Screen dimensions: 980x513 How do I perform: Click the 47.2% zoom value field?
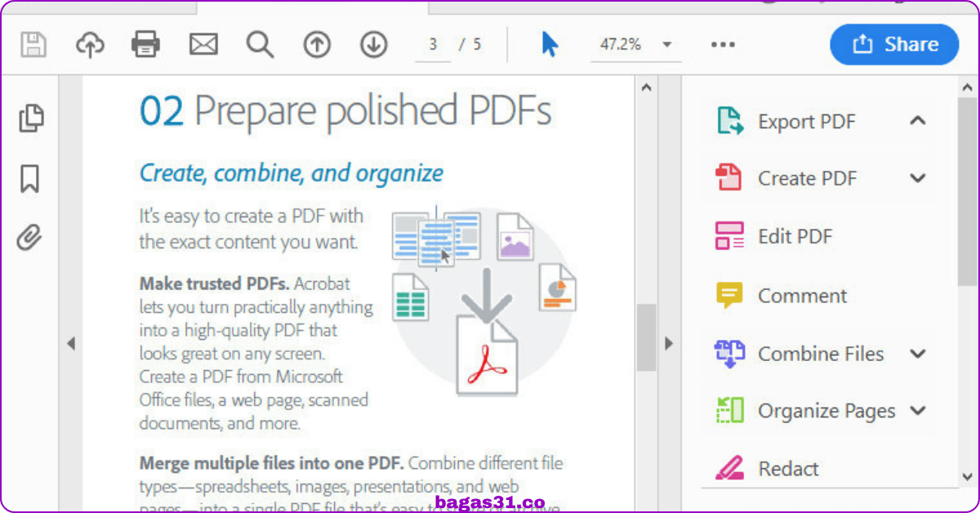(x=621, y=45)
